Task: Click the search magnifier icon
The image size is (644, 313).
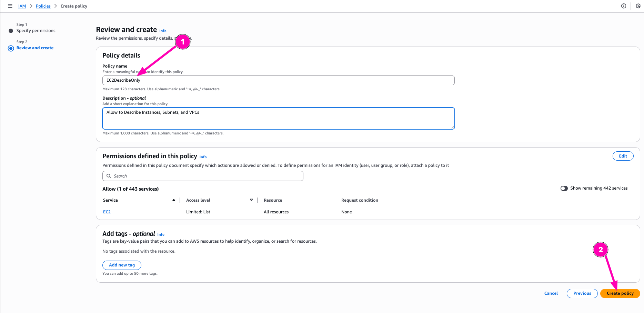Action: (x=109, y=176)
